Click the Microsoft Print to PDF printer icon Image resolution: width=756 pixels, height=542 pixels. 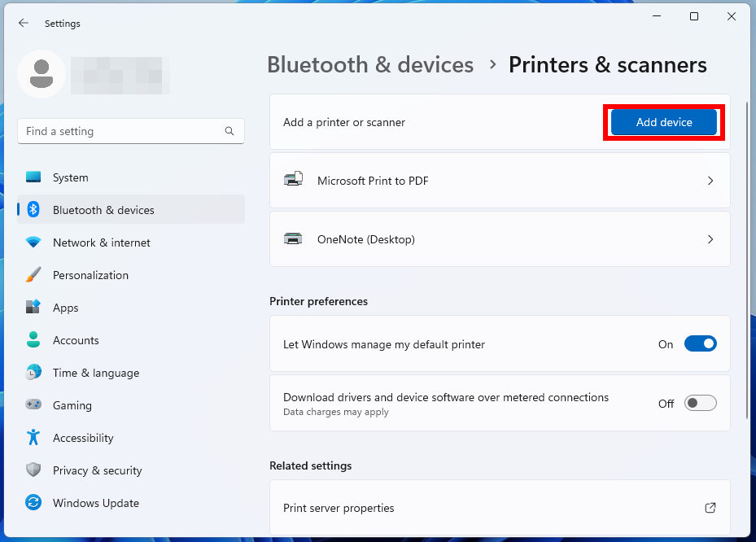(293, 179)
